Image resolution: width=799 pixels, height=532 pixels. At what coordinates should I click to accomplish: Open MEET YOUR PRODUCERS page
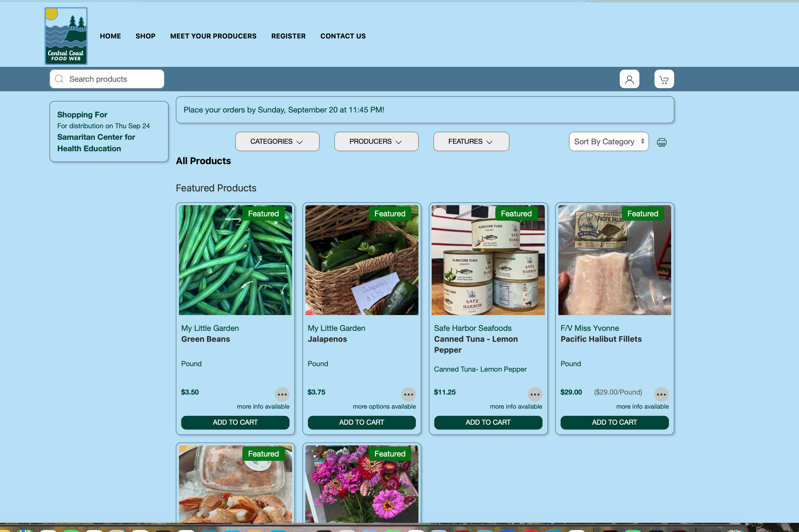213,36
